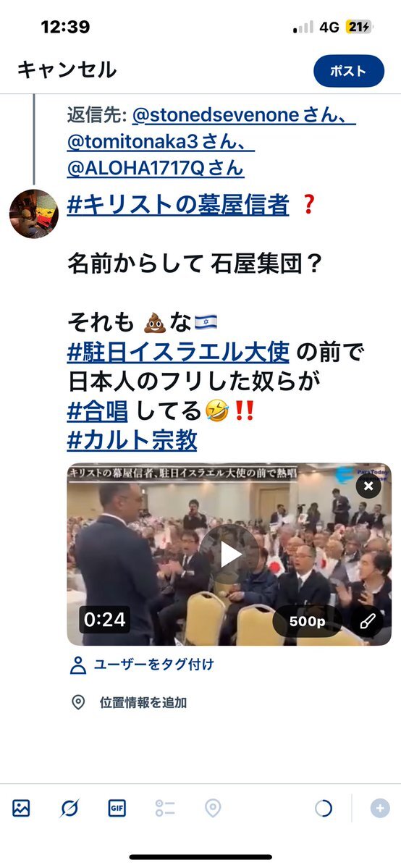Remove the attached video with X
Viewport: 401px width, 868px height.
368,486
